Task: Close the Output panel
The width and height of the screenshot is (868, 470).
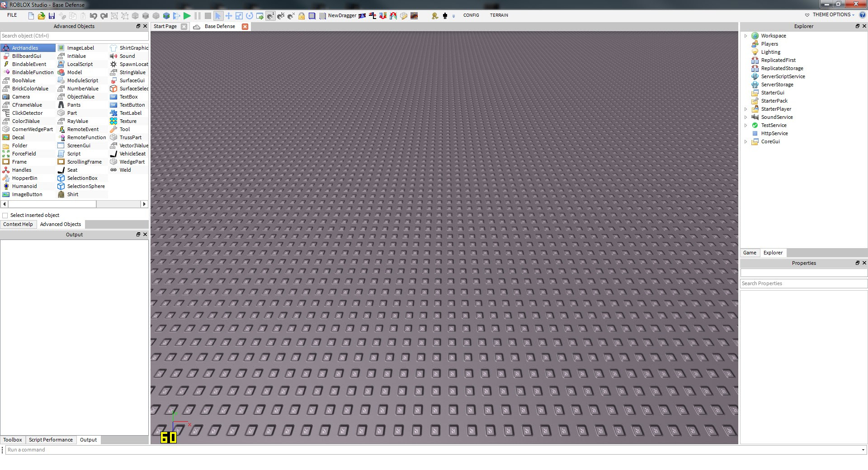Action: 145,235
